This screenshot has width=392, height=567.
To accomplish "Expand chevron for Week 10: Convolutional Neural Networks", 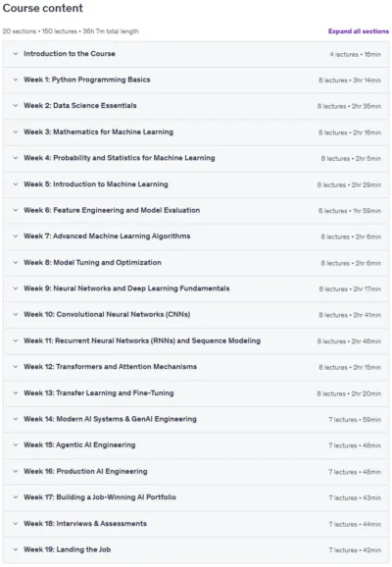I will (x=15, y=314).
